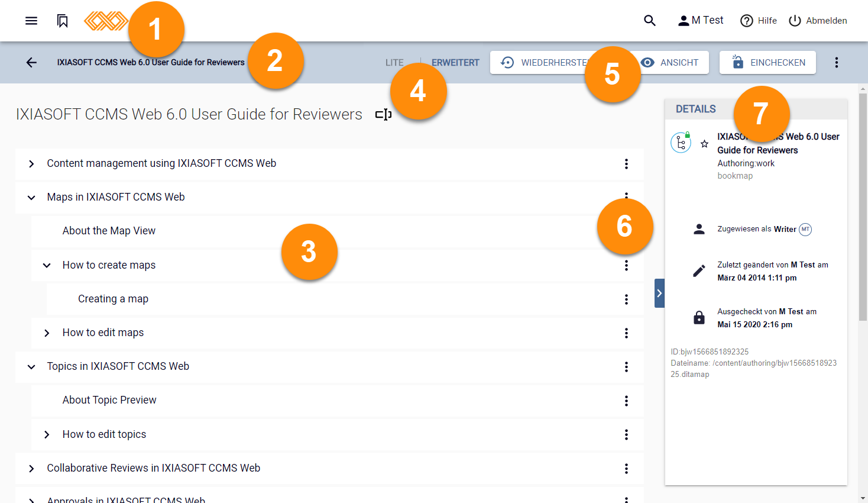Expand Content management using IXIASOFT CCMS Web
The width and height of the screenshot is (868, 503).
pos(31,164)
